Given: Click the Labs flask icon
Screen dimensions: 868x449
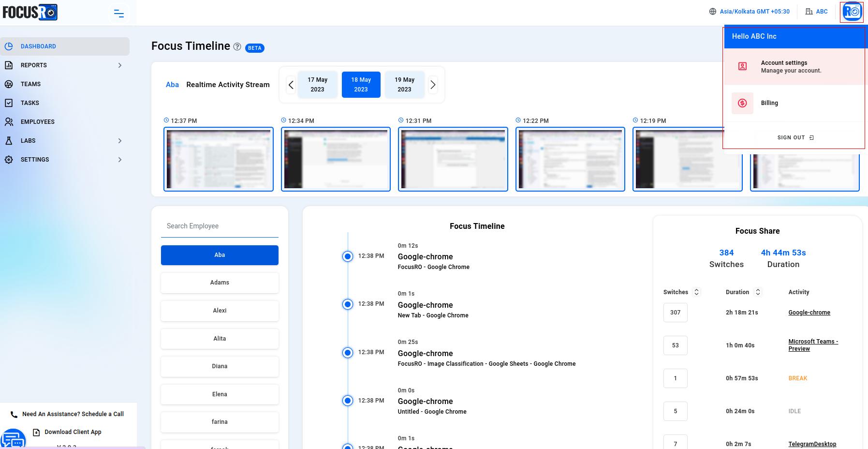Looking at the screenshot, I should 9,141.
